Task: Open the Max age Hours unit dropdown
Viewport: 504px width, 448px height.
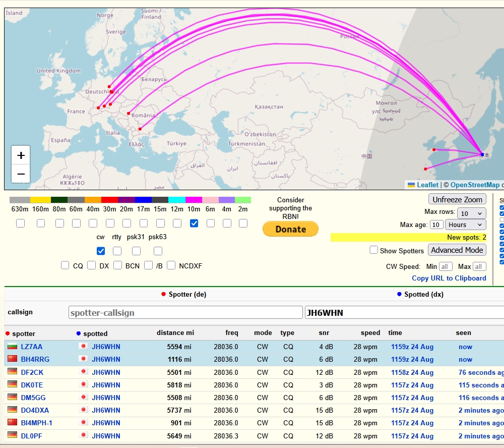Action: (465, 225)
